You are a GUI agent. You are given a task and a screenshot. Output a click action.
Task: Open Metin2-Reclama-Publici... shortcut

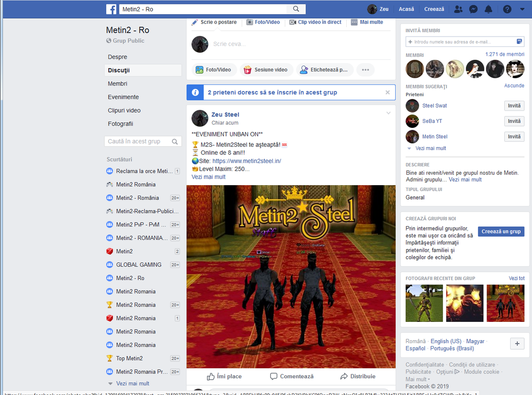143,211
